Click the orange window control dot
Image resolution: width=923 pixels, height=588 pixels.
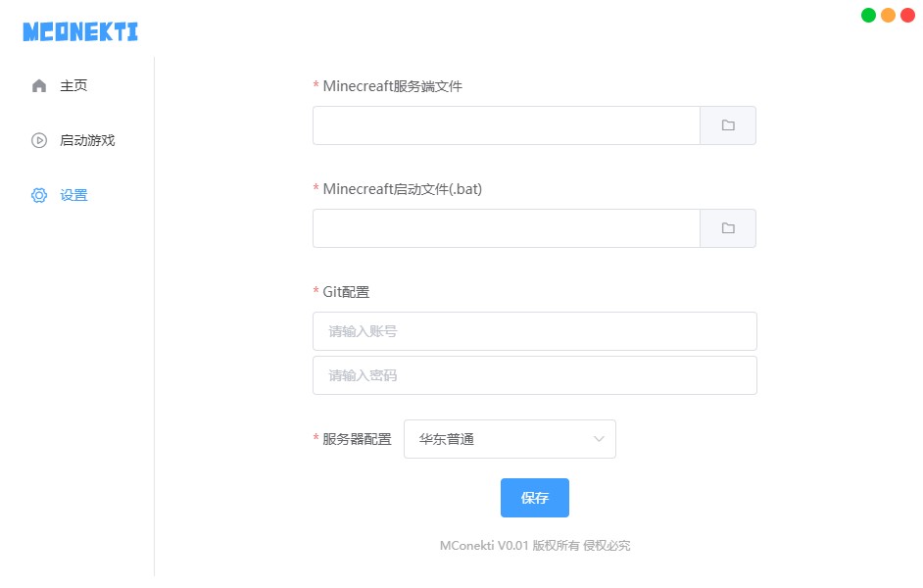(889, 16)
